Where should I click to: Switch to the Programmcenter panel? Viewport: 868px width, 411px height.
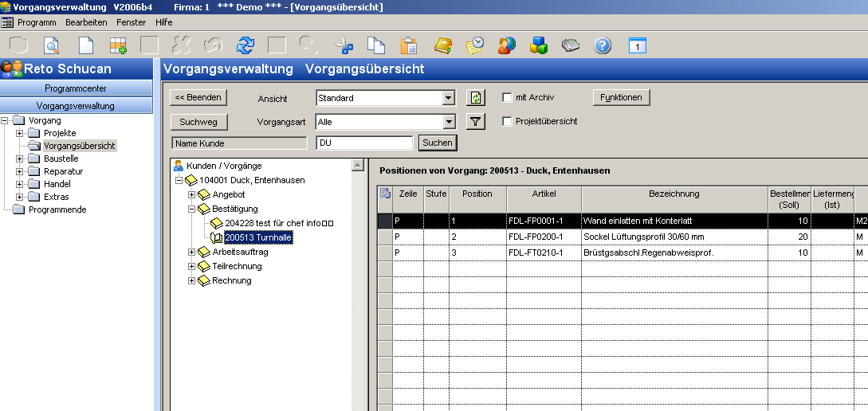pyautogui.click(x=76, y=88)
